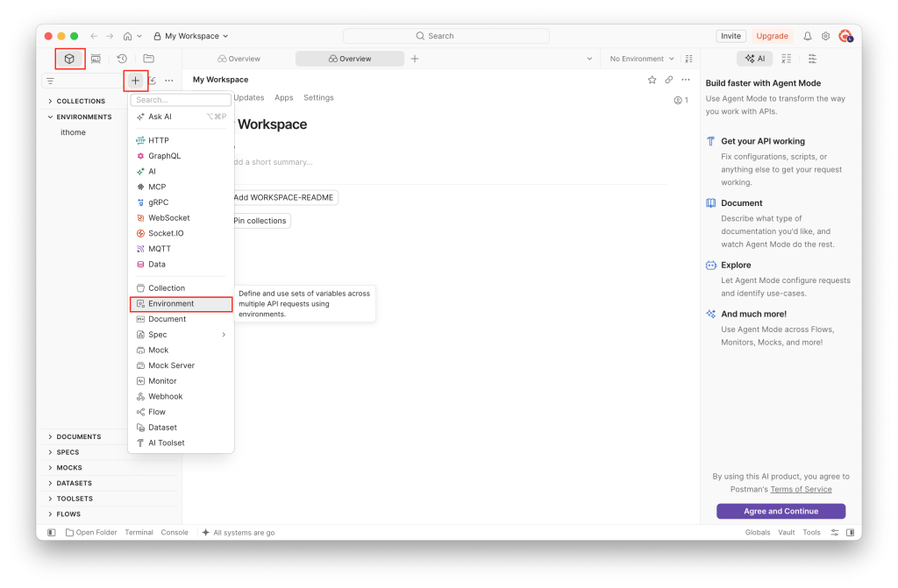Switch to the AI panel toggle
898x588 pixels.
point(755,59)
